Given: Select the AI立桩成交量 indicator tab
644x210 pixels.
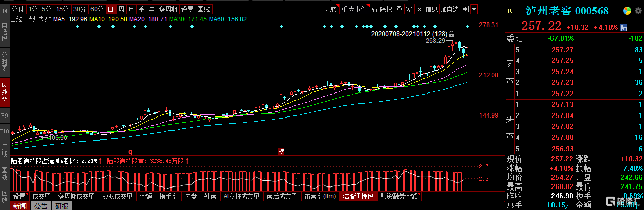Looking at the screenshot, I should point(241,196).
